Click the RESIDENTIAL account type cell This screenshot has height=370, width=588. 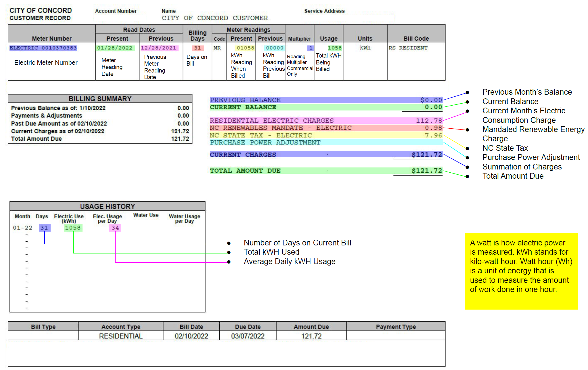pos(121,336)
